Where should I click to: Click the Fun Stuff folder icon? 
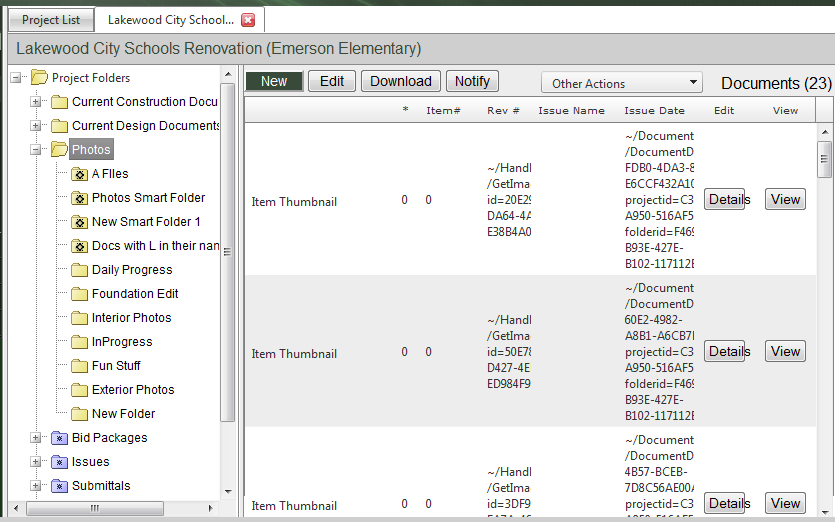[x=79, y=365]
